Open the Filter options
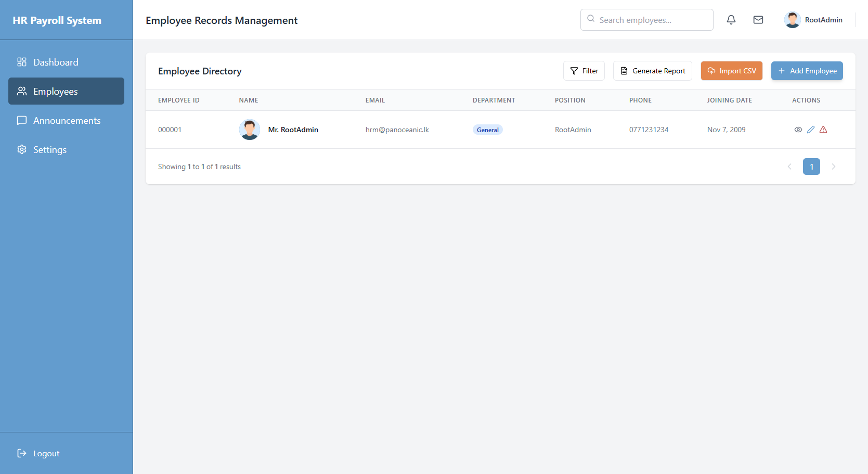Viewport: 868px width, 474px height. click(584, 71)
